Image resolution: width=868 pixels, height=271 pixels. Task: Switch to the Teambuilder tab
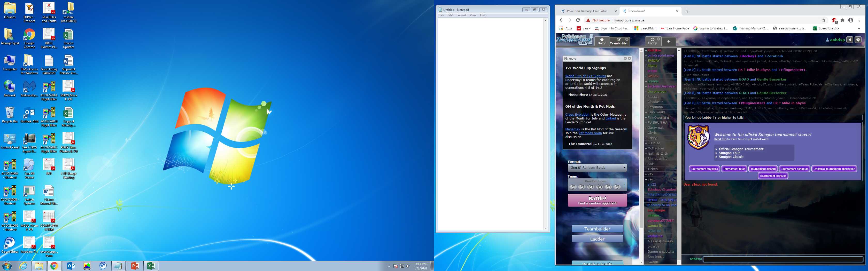pyautogui.click(x=619, y=41)
